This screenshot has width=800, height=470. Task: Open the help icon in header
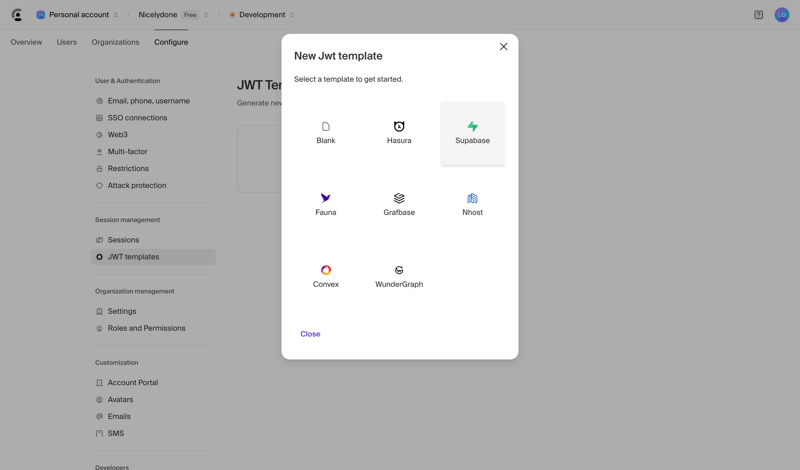pos(759,15)
